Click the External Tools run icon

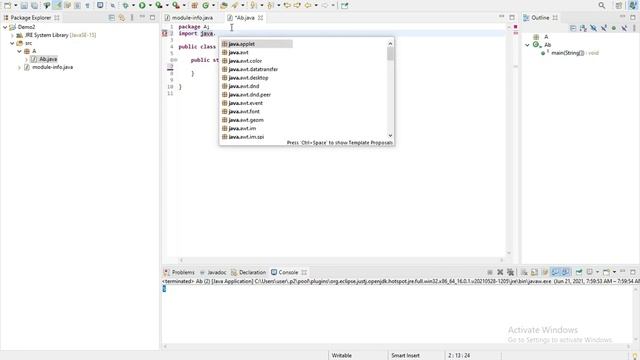click(x=176, y=5)
